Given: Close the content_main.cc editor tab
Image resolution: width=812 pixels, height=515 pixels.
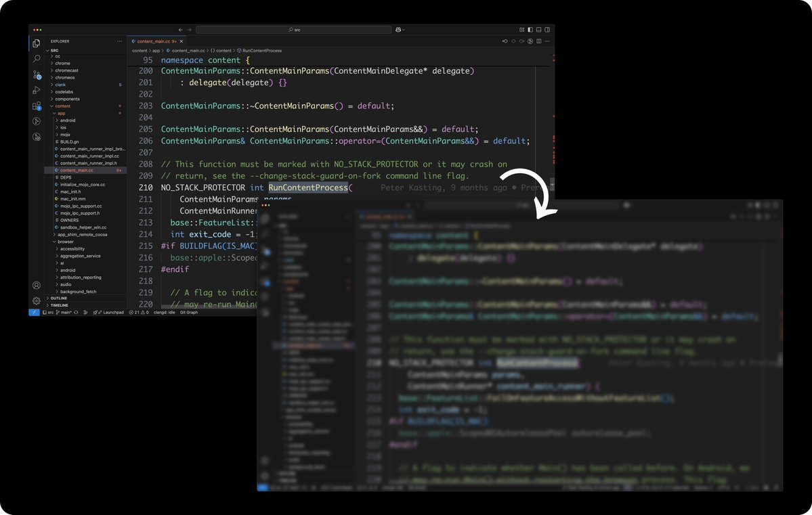Looking at the screenshot, I should pos(181,41).
